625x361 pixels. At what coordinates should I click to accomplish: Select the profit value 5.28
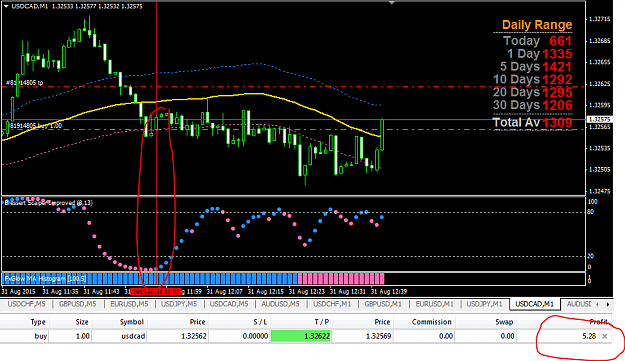(x=589, y=336)
